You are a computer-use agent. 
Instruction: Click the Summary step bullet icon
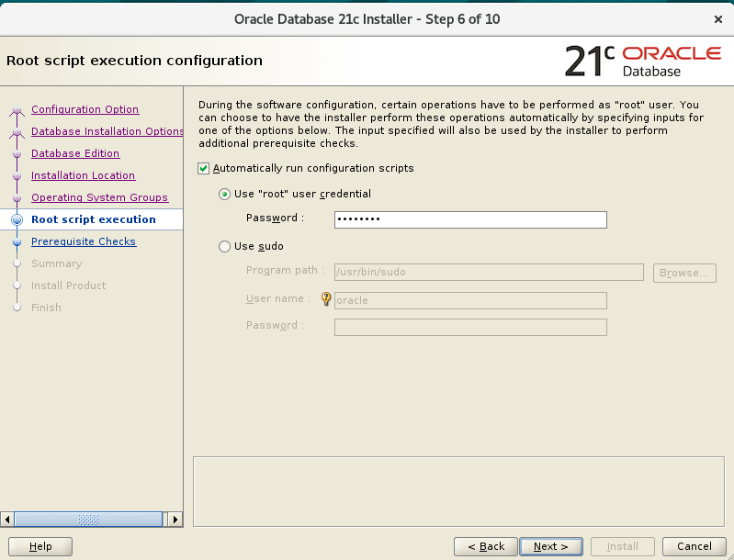click(17, 263)
